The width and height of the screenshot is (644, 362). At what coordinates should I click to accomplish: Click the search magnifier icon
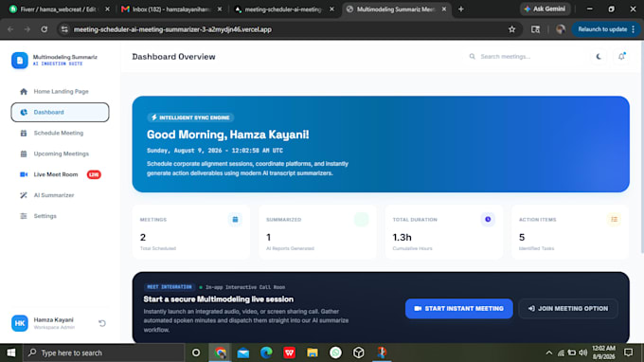pyautogui.click(x=473, y=57)
